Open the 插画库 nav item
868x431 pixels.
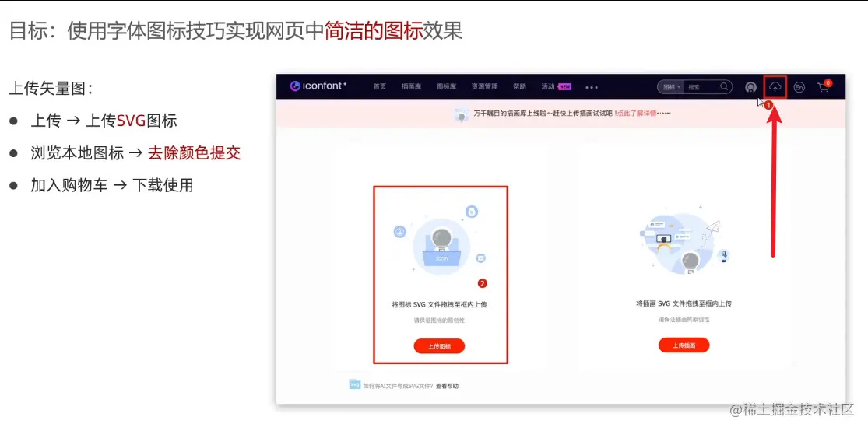pos(411,87)
